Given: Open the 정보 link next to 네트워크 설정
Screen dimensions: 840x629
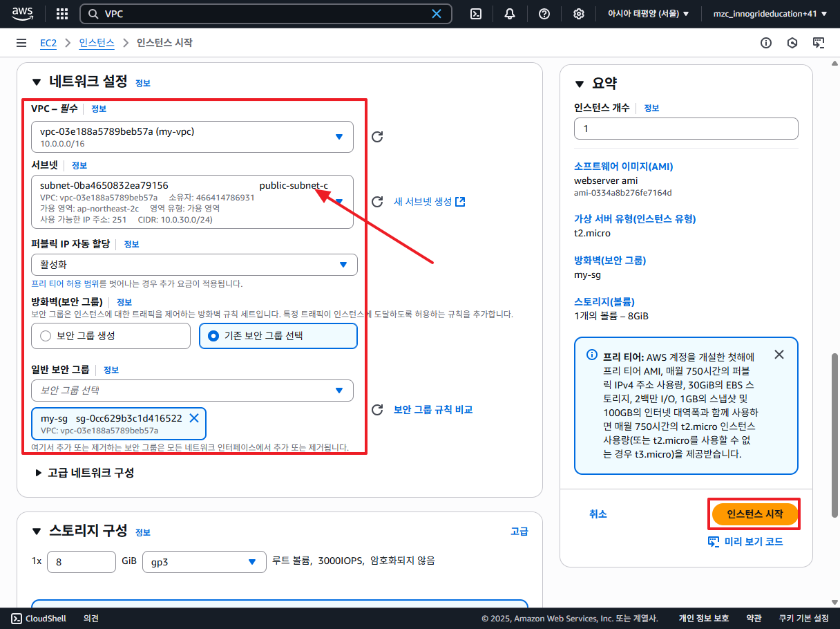Looking at the screenshot, I should pyautogui.click(x=143, y=83).
